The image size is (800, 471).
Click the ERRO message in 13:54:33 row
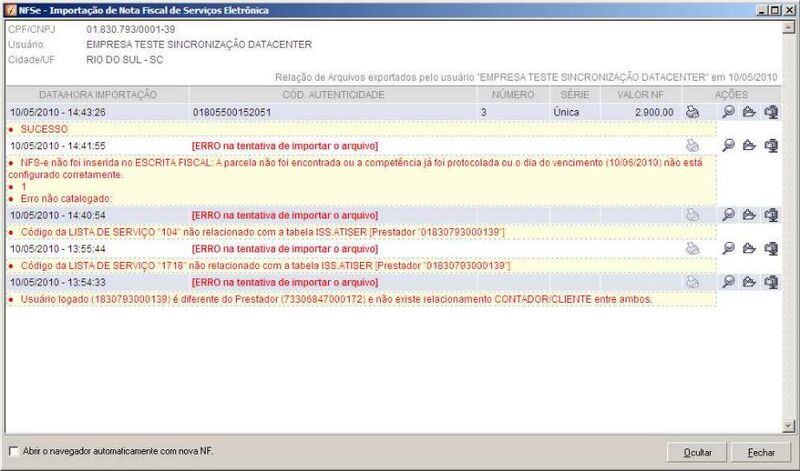(x=285, y=283)
